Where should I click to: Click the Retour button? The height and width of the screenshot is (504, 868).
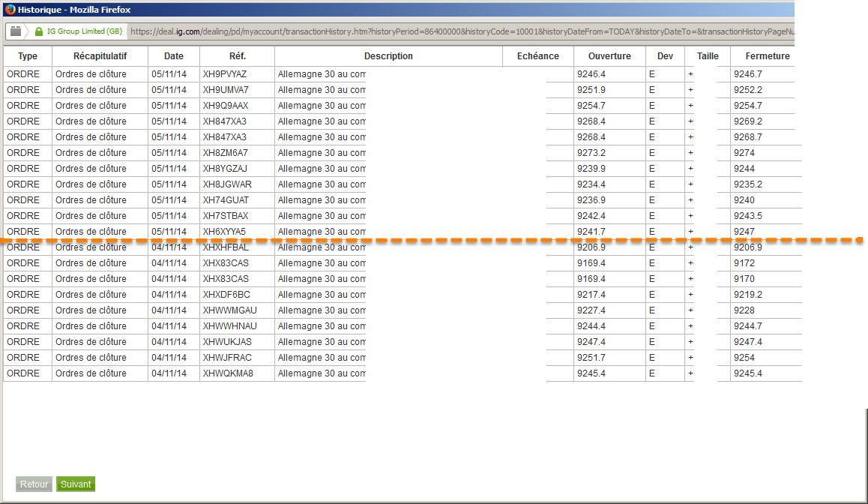point(34,484)
